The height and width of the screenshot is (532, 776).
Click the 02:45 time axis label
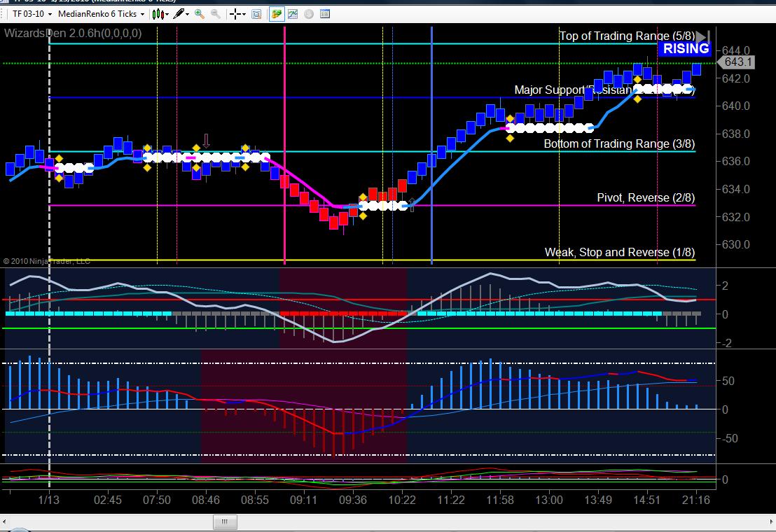[107, 500]
